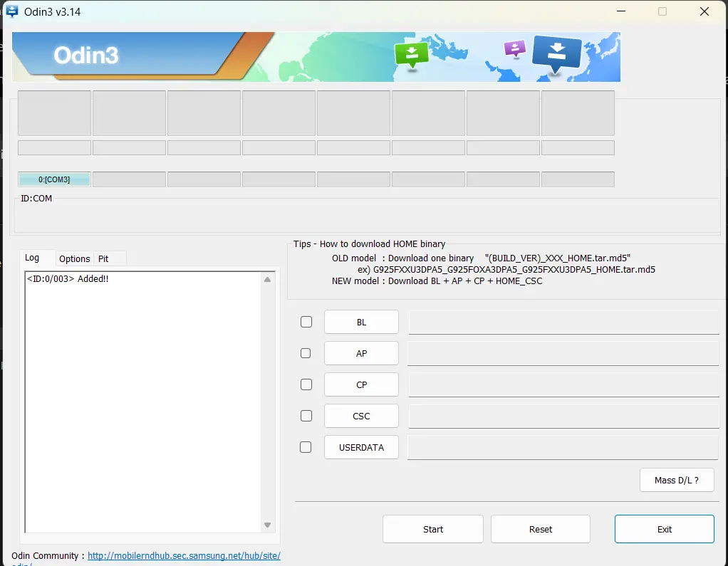
Task: Click the log scrollbar down arrow
Action: (x=267, y=525)
